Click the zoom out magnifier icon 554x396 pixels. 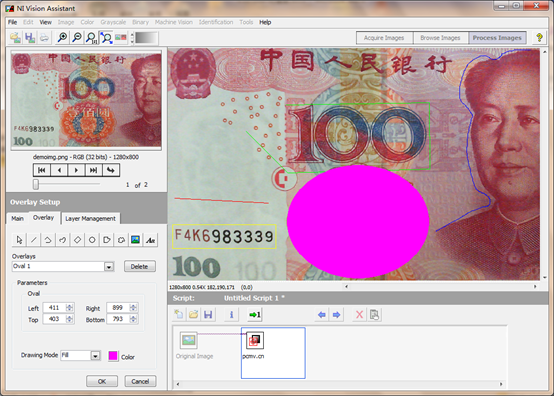pos(77,37)
